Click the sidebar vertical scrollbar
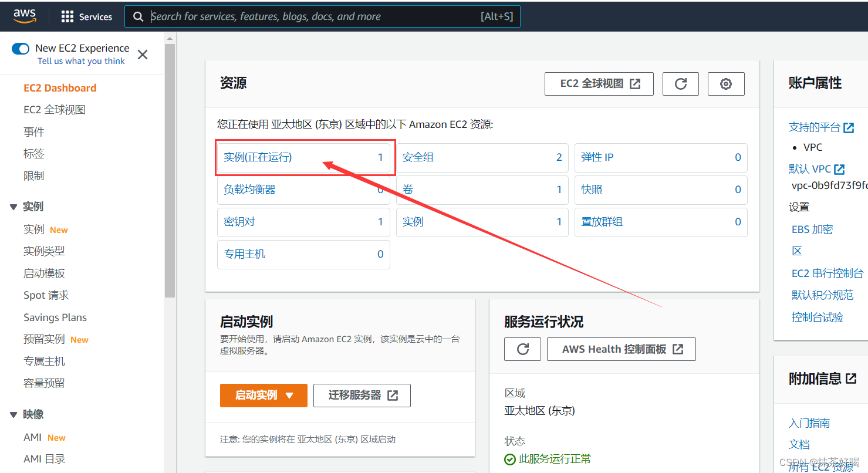This screenshot has width=868, height=473. tap(170, 170)
